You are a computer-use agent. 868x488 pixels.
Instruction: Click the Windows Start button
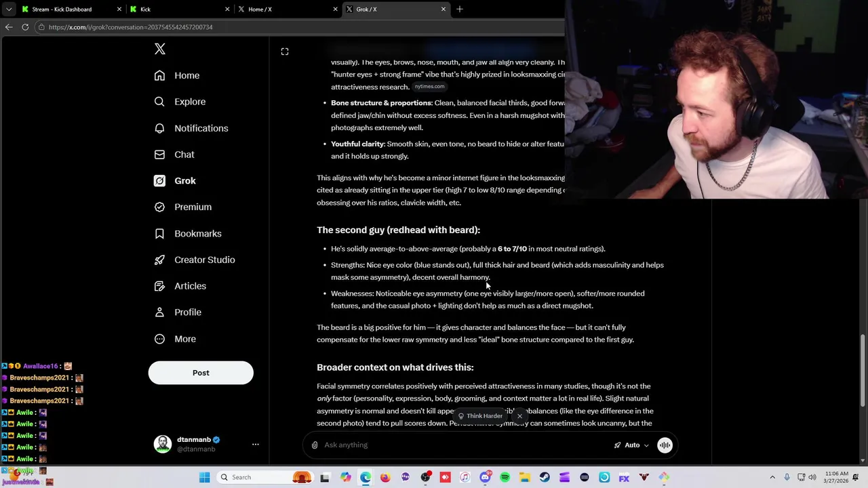pyautogui.click(x=205, y=477)
